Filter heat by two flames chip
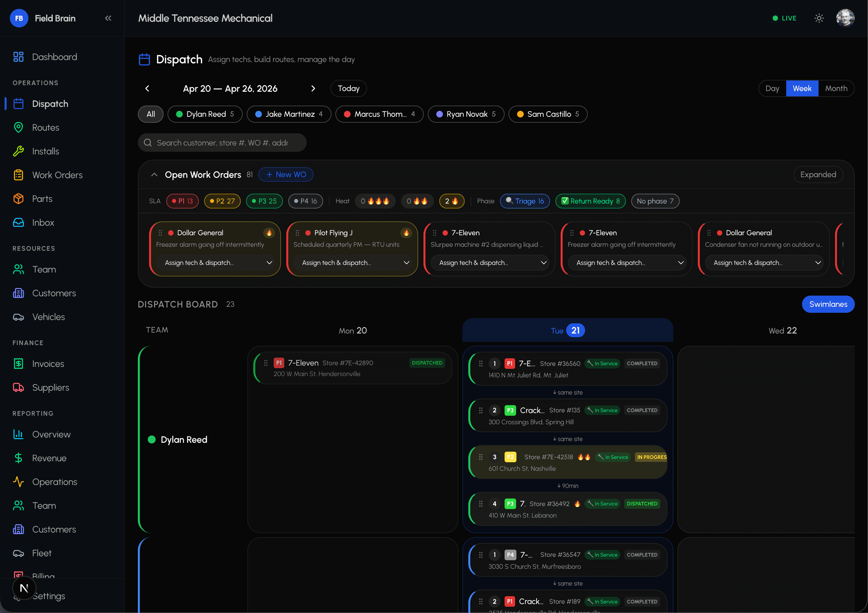The image size is (868, 613). click(x=418, y=201)
